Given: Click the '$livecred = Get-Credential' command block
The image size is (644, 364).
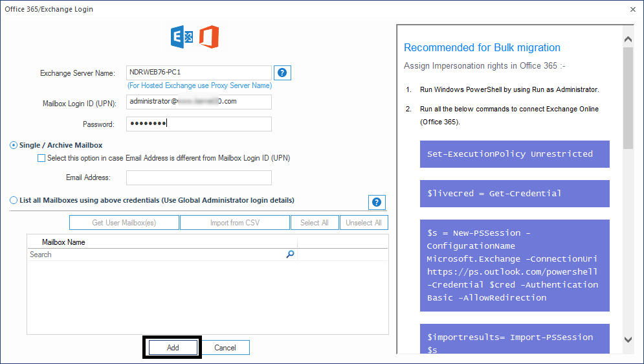Looking at the screenshot, I should pyautogui.click(x=515, y=194).
